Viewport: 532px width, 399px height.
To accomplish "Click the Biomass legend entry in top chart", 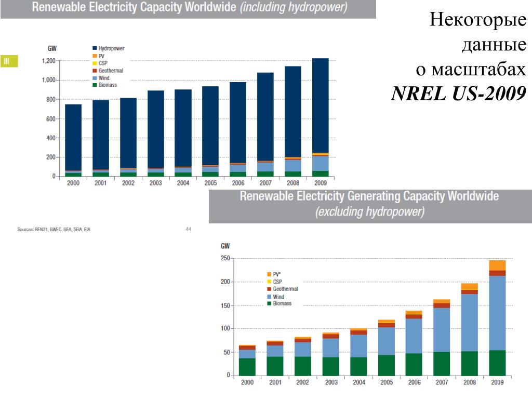I will coord(104,85).
